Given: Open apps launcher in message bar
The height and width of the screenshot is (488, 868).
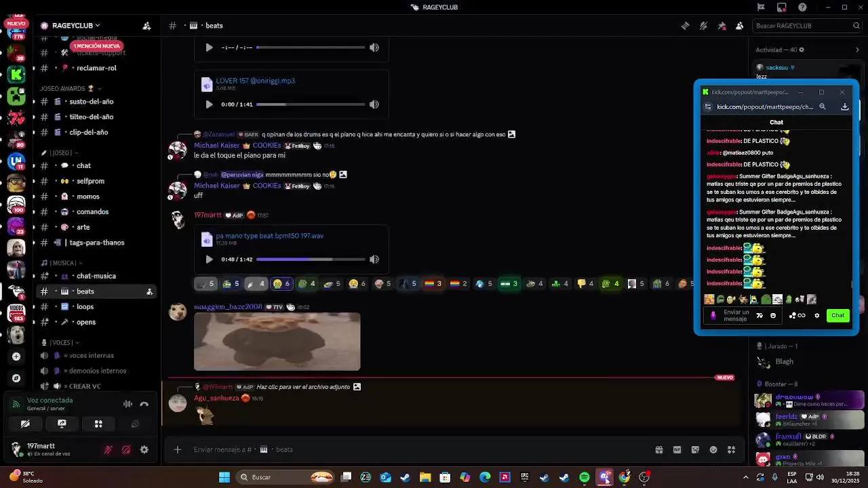Looking at the screenshot, I should 731,449.
